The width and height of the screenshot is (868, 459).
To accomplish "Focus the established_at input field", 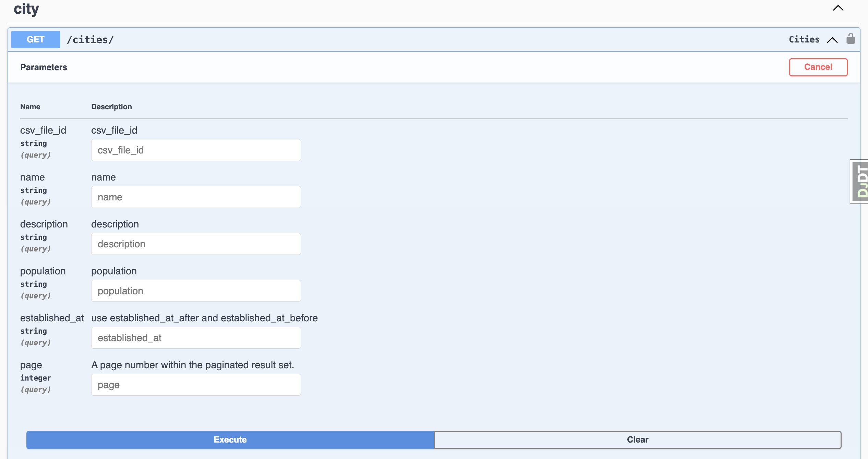I will tap(196, 338).
